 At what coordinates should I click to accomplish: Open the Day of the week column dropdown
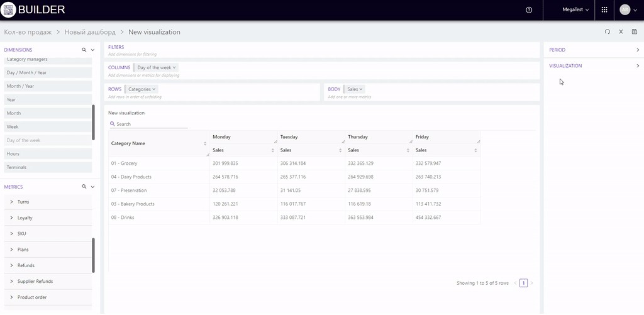click(x=157, y=67)
